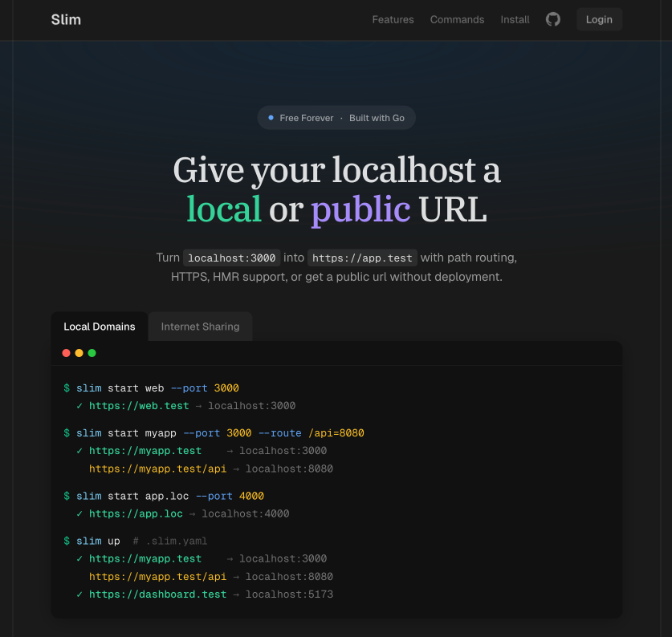Image resolution: width=672 pixels, height=637 pixels.
Task: Click the https://web.test terminal URL
Action: (x=139, y=406)
